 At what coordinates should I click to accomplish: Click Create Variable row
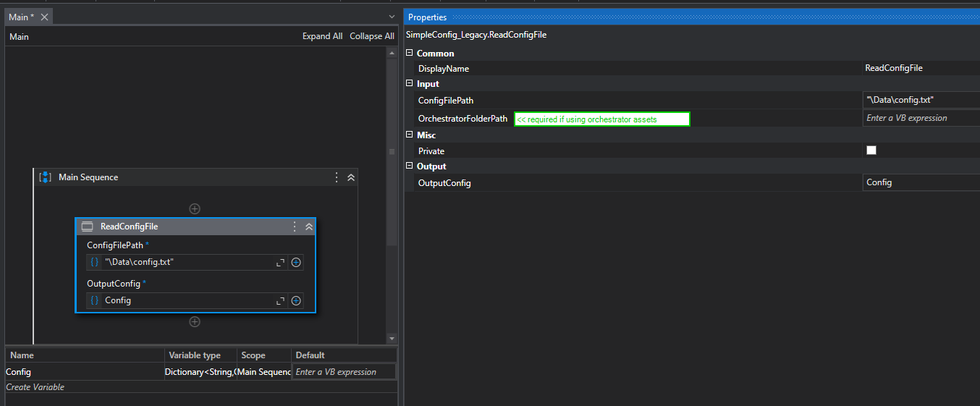201,387
